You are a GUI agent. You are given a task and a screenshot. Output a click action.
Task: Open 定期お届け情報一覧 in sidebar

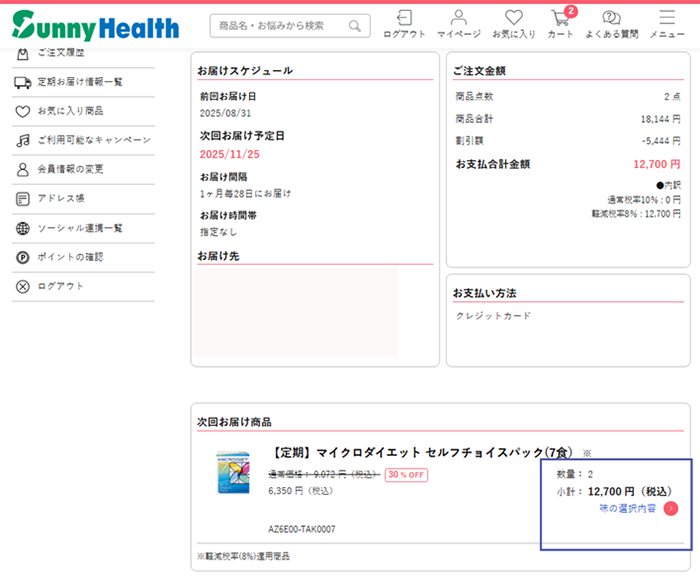[x=80, y=82]
